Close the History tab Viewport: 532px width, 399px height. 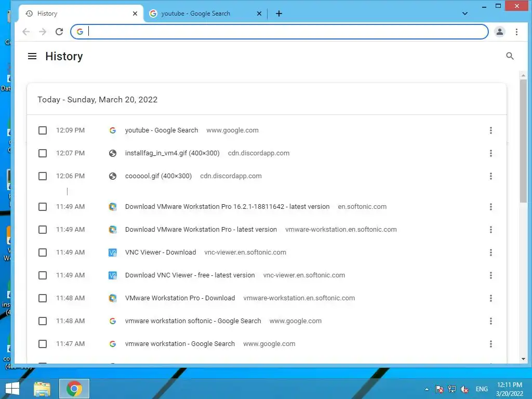point(135,14)
